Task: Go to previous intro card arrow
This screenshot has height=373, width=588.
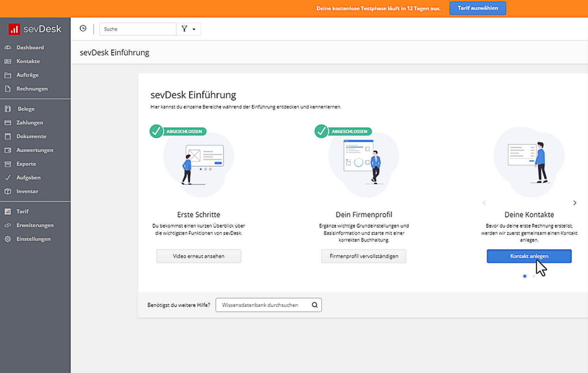Action: pos(484,203)
